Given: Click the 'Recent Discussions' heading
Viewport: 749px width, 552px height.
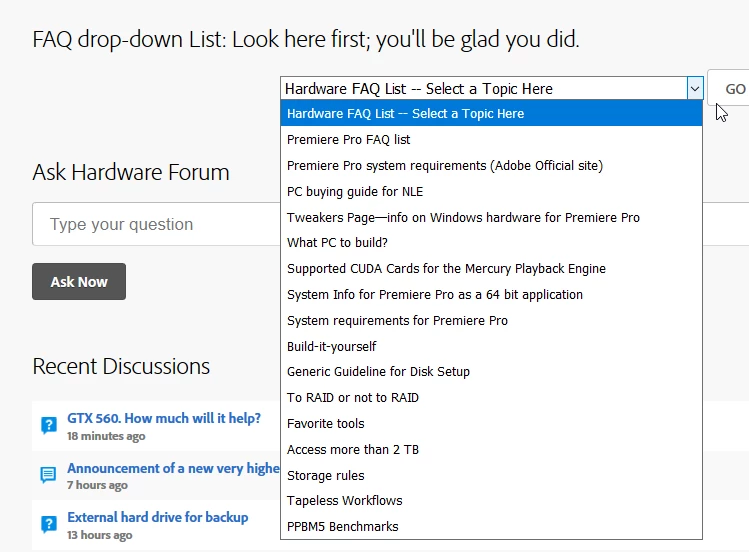Looking at the screenshot, I should (x=121, y=366).
